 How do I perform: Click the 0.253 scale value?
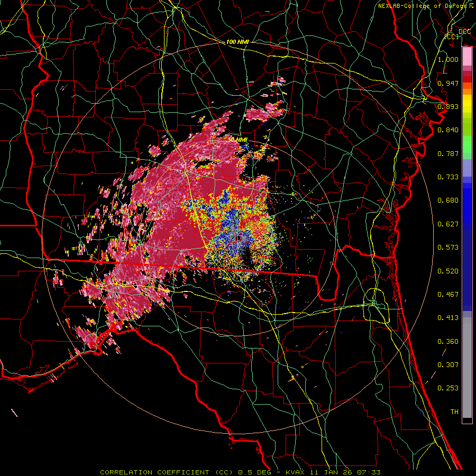click(x=448, y=388)
